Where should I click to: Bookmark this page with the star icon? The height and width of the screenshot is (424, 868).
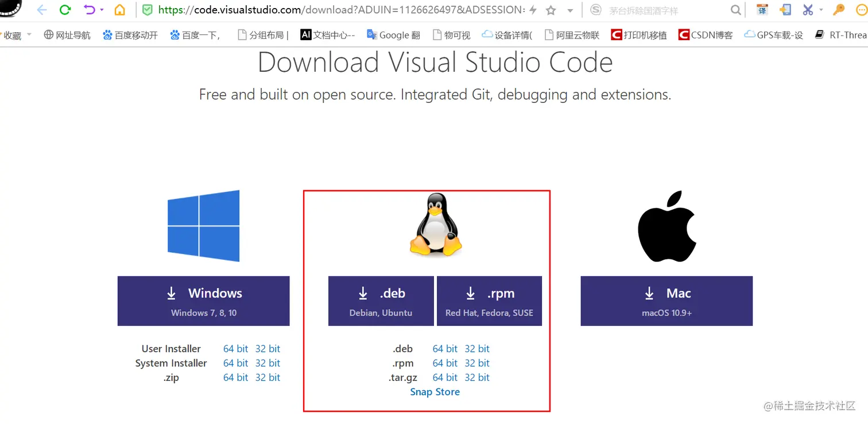pos(551,10)
